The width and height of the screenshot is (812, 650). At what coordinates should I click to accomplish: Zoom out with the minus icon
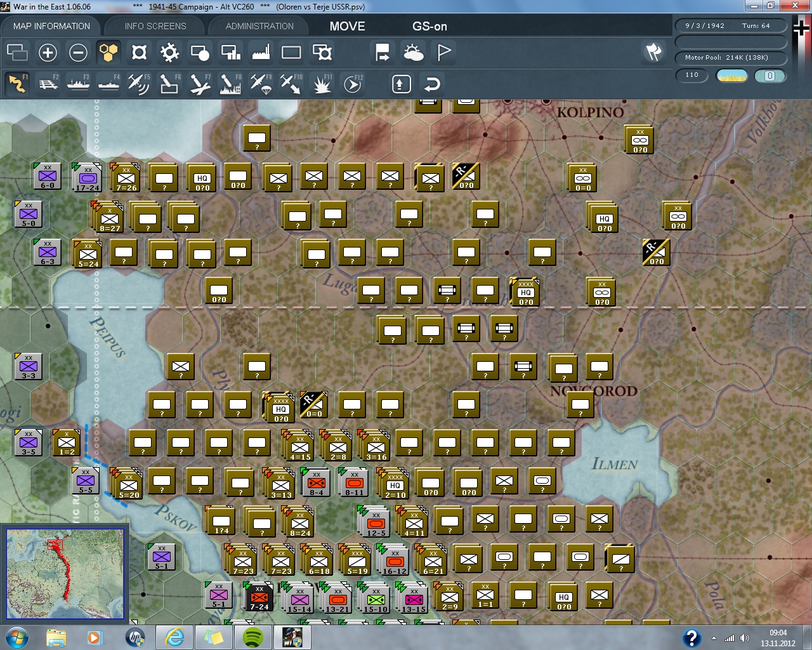[78, 52]
